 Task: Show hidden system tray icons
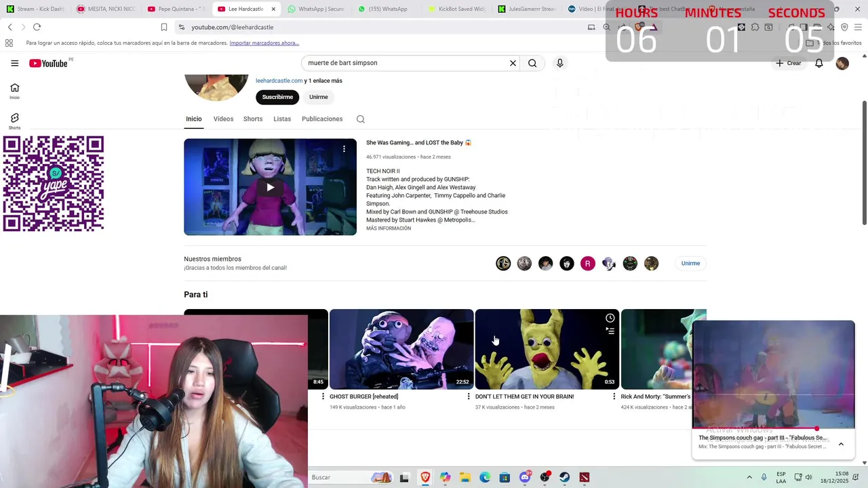(x=749, y=477)
